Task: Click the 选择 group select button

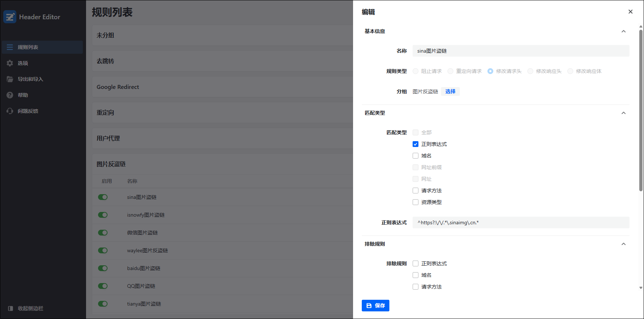Action: [450, 91]
